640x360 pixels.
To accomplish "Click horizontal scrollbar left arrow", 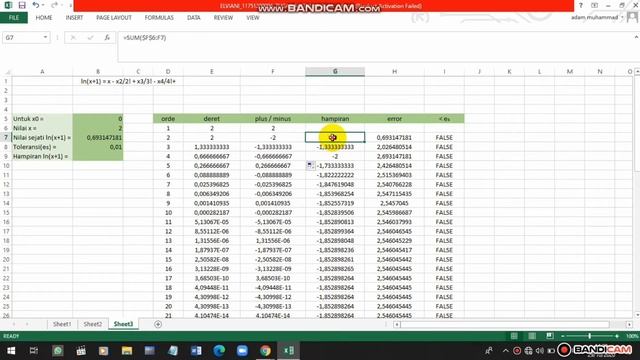I will click(397, 324).
